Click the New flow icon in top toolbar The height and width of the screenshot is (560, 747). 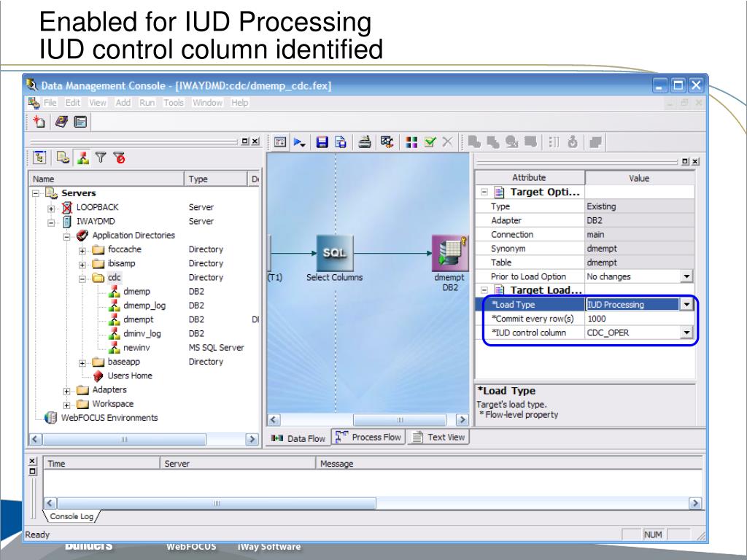pyautogui.click(x=39, y=122)
